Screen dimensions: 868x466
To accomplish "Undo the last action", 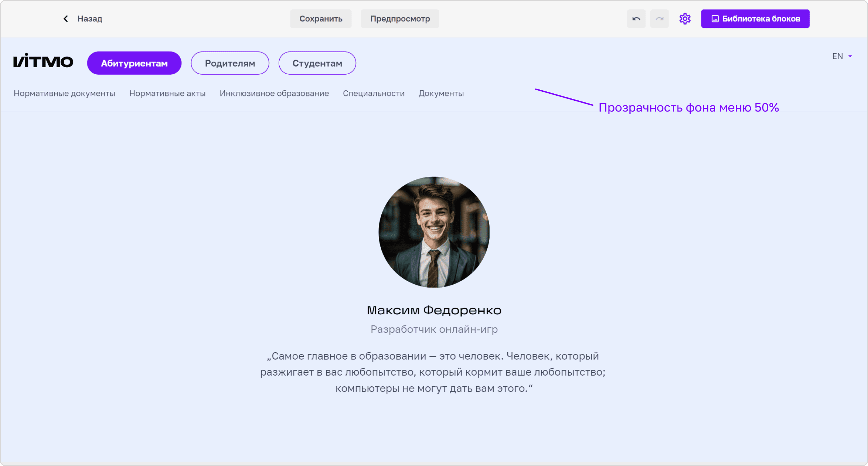I will pos(636,19).
